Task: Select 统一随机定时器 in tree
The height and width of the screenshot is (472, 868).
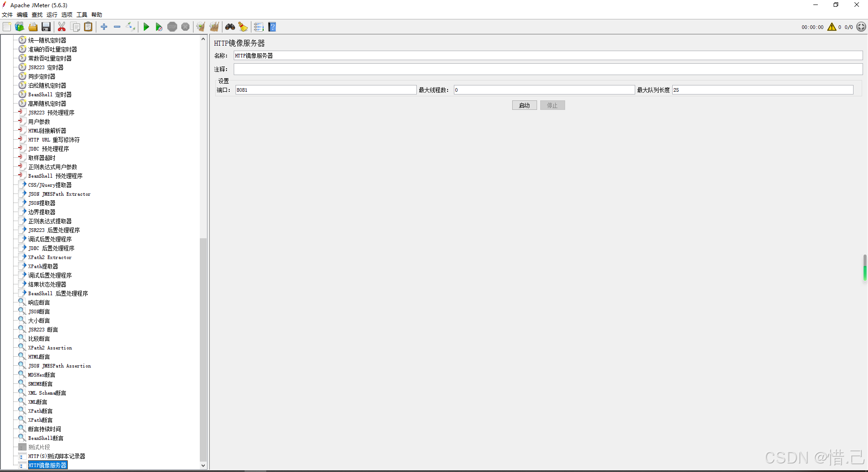Action: tap(47, 40)
